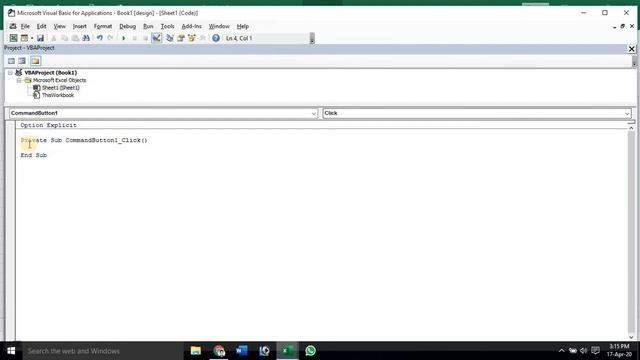Save the workbook with the floppy disk icon
Viewport: 640px width, 360px height.
(x=40, y=38)
